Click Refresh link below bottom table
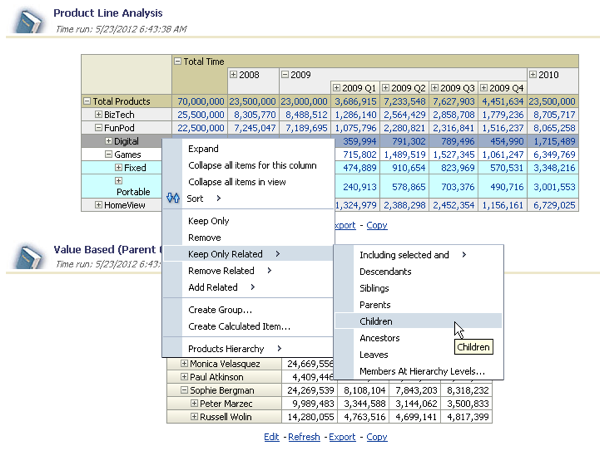600x451 pixels. click(x=304, y=437)
